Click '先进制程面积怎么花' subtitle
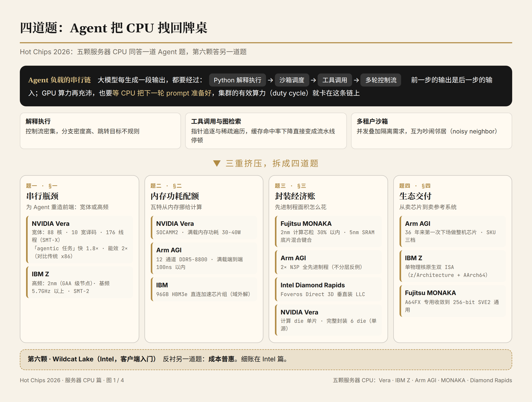This screenshot has width=532, height=402. pyautogui.click(x=301, y=207)
